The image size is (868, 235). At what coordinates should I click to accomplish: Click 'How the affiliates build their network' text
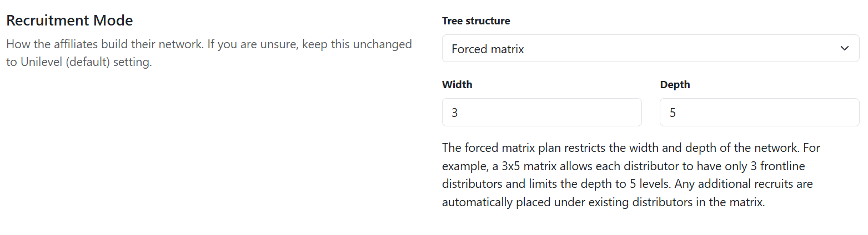pyautogui.click(x=104, y=44)
